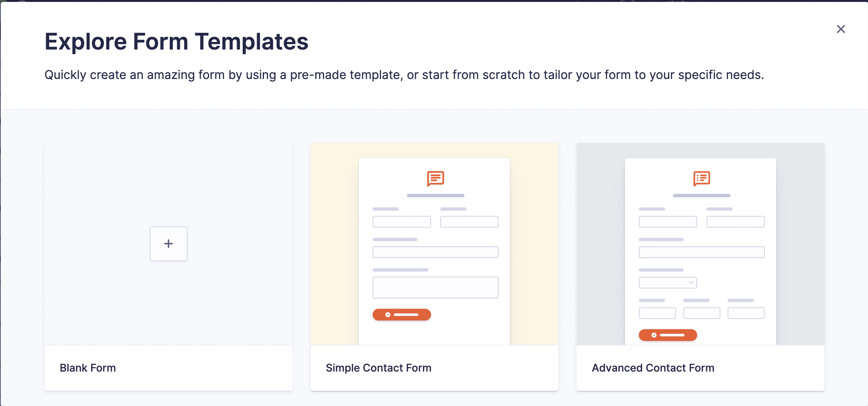This screenshot has width=868, height=406.
Task: Click top-right input field in Advanced Contact preview
Action: click(735, 222)
